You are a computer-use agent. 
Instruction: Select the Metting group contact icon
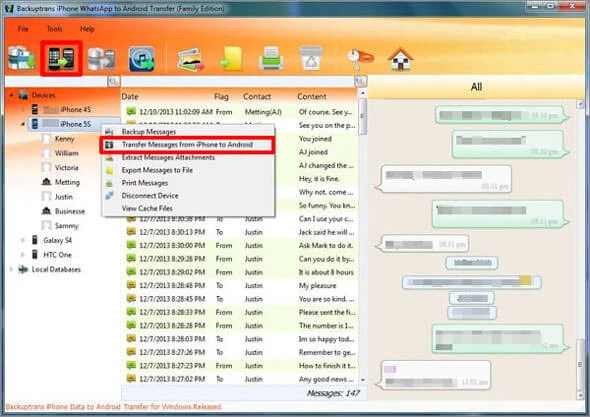coord(46,182)
